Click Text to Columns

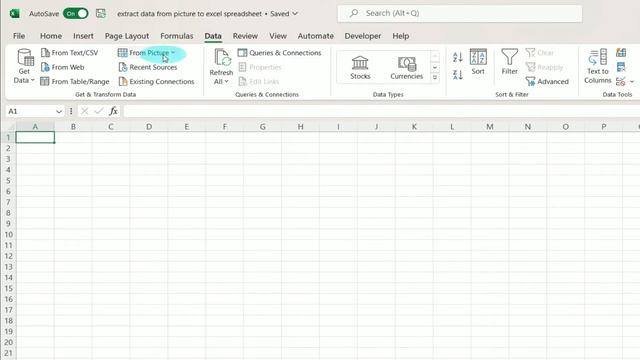(x=598, y=66)
